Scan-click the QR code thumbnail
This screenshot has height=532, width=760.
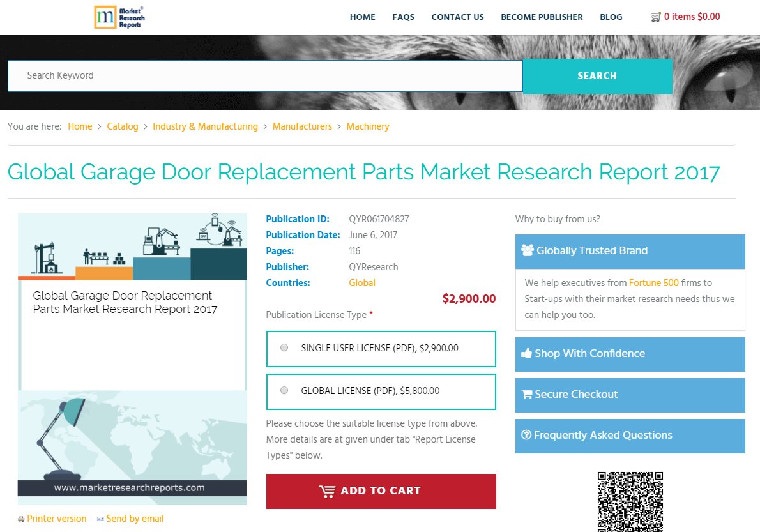(630, 502)
